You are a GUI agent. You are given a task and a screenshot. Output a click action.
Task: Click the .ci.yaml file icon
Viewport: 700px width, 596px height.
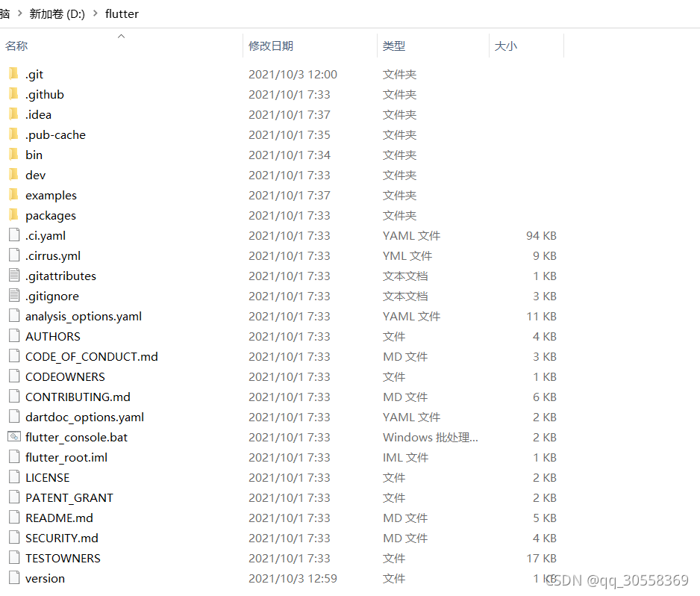14,235
